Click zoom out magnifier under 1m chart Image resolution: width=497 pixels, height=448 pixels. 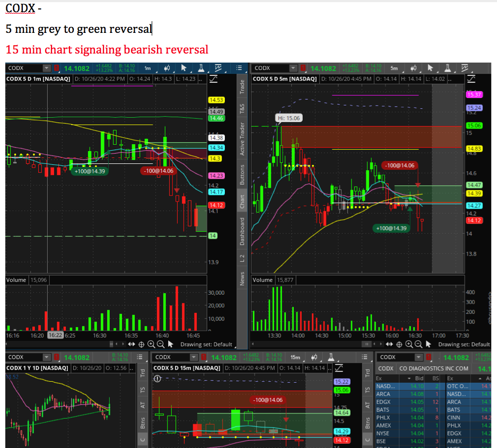click(x=161, y=345)
